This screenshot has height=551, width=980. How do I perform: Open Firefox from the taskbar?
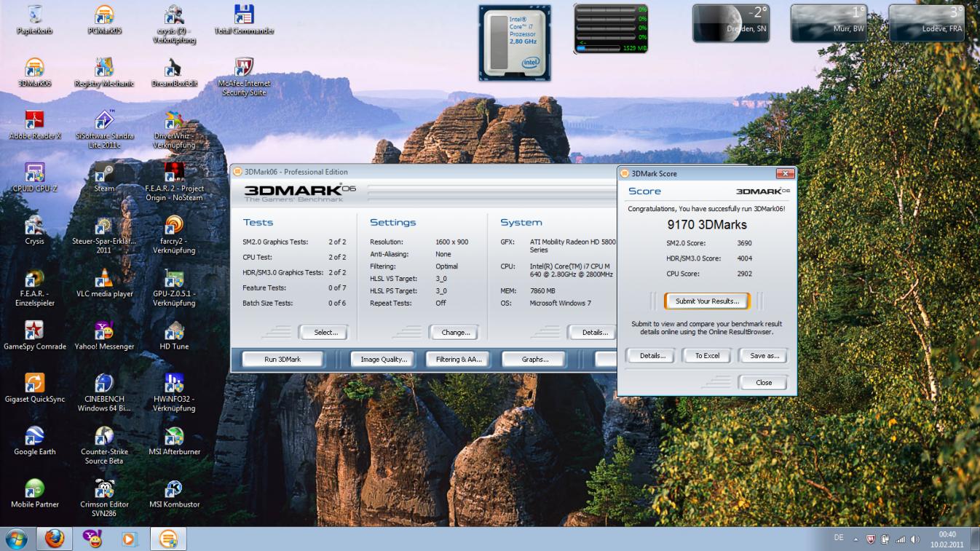[x=55, y=539]
